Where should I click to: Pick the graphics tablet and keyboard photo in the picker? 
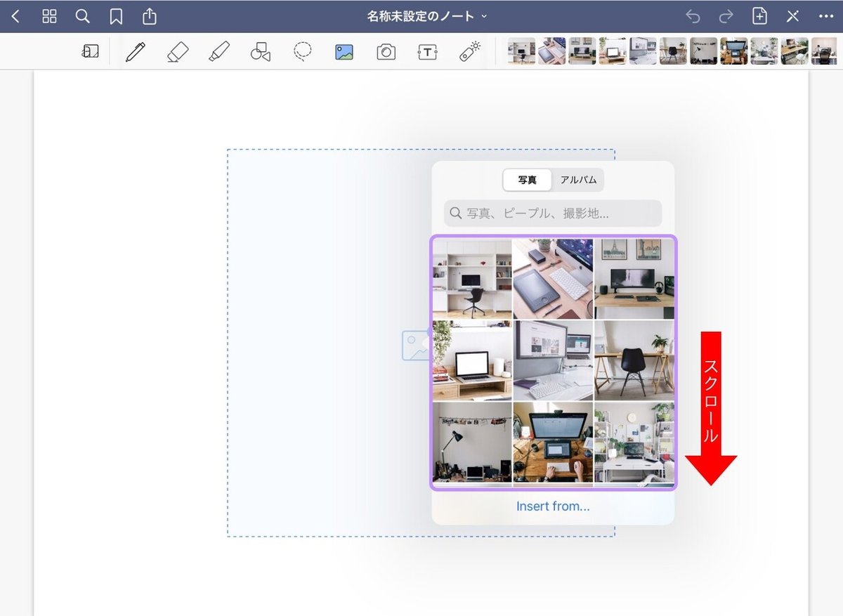(553, 279)
